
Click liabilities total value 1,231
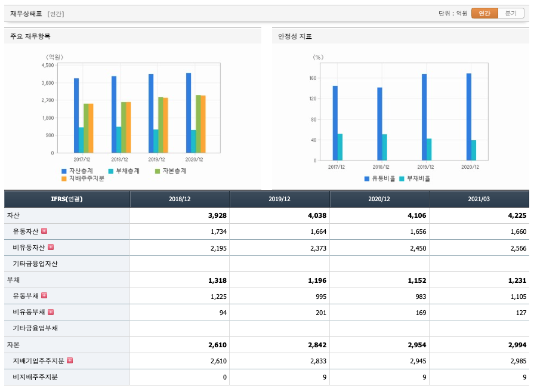[517, 280]
